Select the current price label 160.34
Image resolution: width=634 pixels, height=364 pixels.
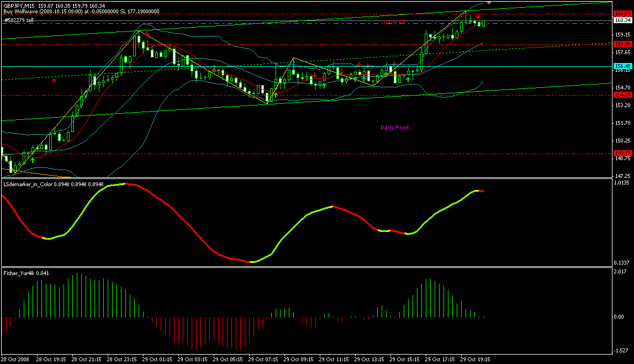[622, 20]
